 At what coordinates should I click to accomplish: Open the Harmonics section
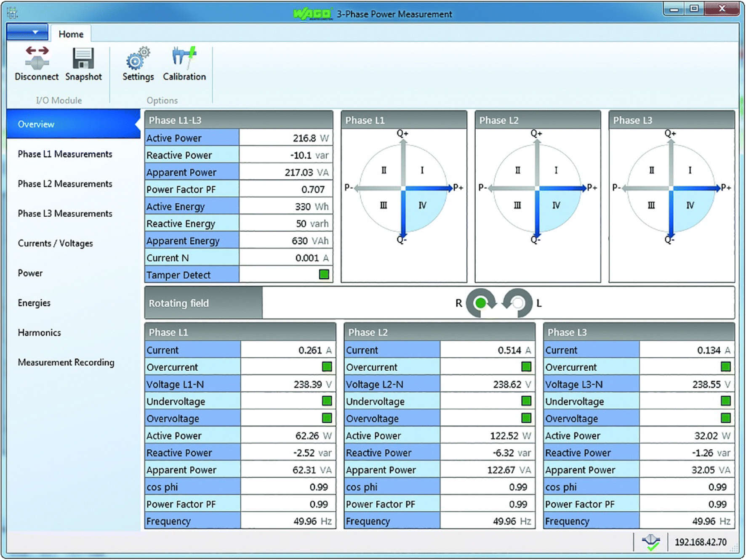point(39,332)
